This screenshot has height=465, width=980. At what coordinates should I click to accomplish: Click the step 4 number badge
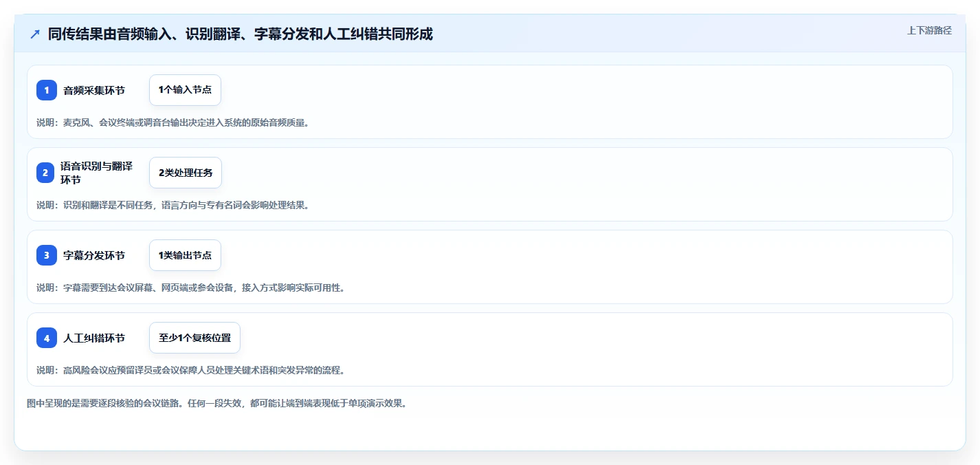[x=47, y=338]
